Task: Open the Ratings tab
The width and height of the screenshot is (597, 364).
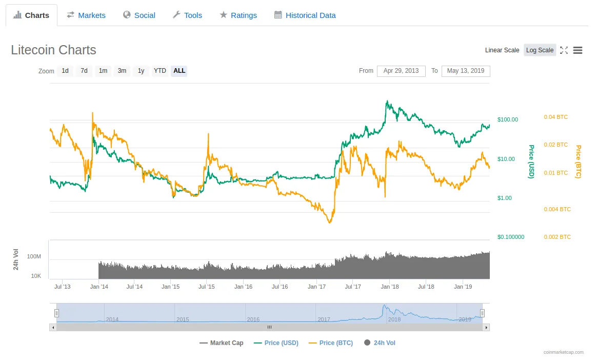Action: point(238,15)
